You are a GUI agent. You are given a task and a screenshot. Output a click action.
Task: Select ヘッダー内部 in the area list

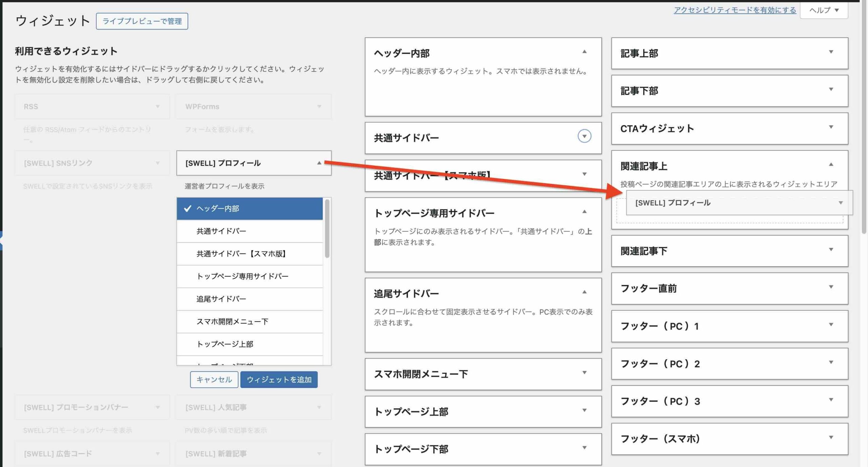point(250,208)
